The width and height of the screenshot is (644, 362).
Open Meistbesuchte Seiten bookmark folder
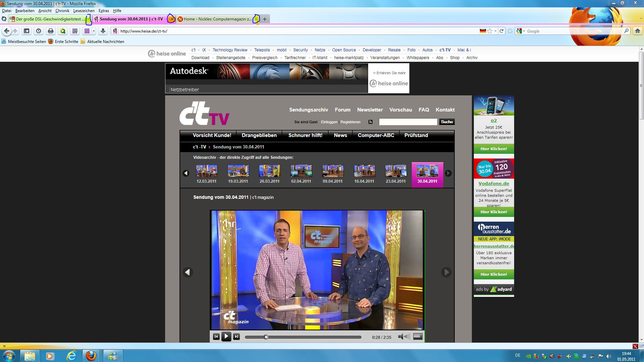pyautogui.click(x=23, y=42)
